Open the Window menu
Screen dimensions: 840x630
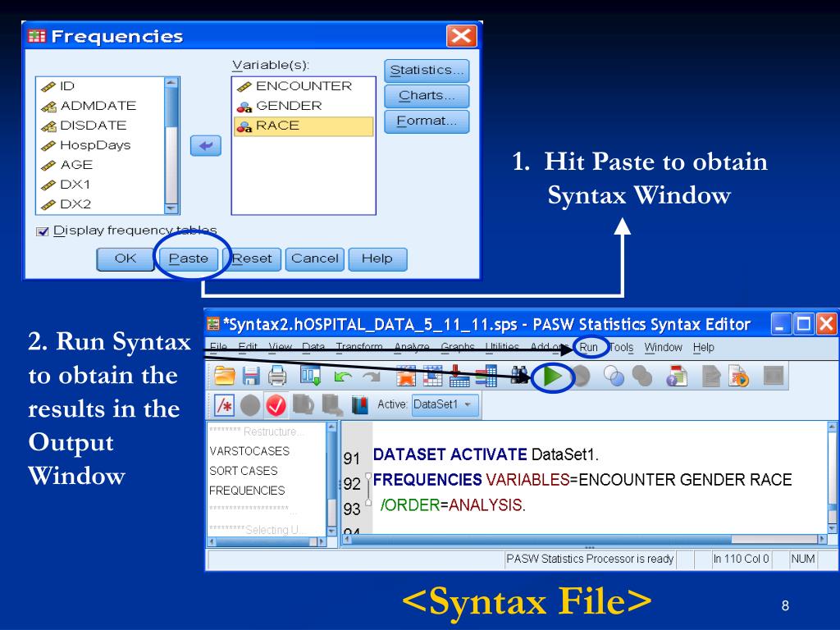(x=663, y=347)
